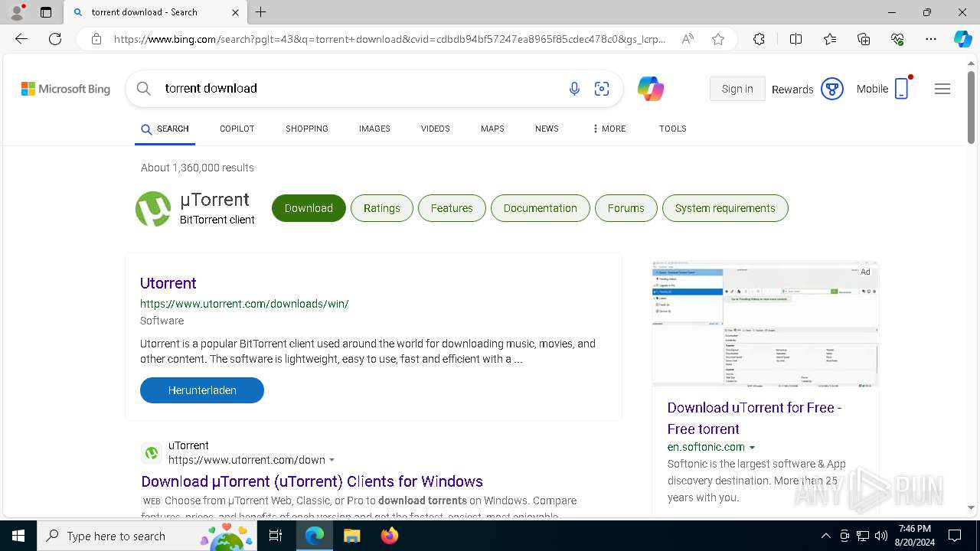This screenshot has height=551, width=980.
Task: Open Browser essentials heart icon
Action: 897,39
